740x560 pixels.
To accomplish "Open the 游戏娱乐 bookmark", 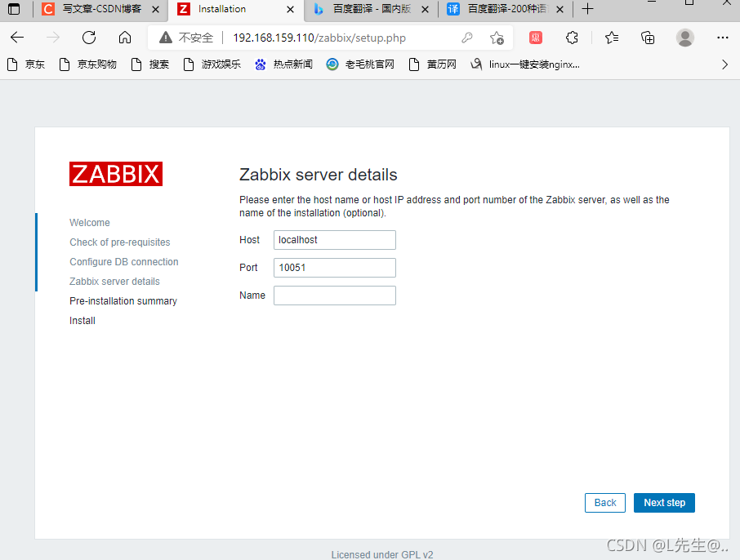I will (x=212, y=64).
